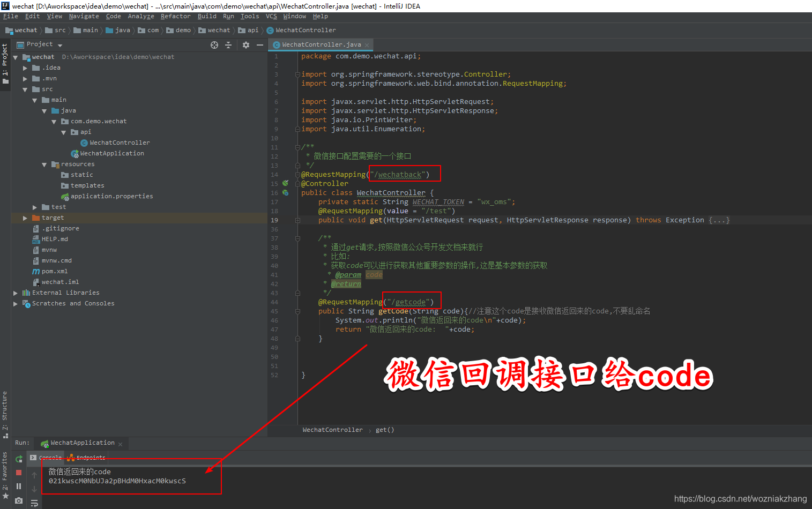Jump down the stack trace arrow
This screenshot has width=812, height=509.
tap(34, 489)
